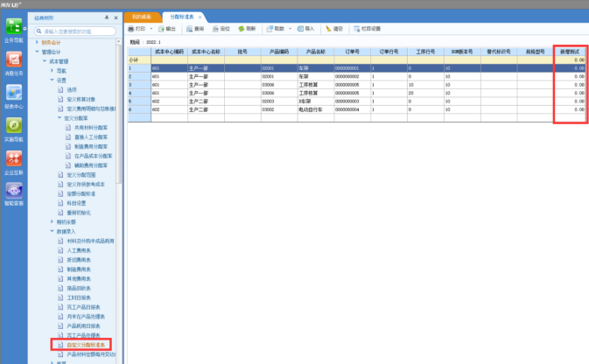The height and width of the screenshot is (364, 589).
Task: Open 月末在产品处理表 tree item
Action: click(x=86, y=317)
